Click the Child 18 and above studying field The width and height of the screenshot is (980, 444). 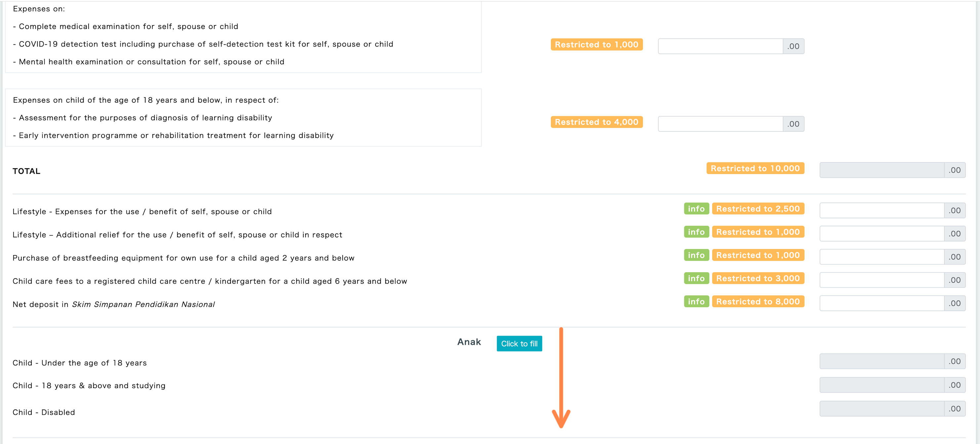pyautogui.click(x=881, y=385)
